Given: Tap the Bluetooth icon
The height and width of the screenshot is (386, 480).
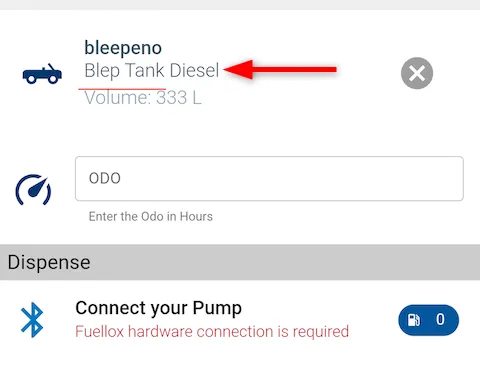Looking at the screenshot, I should pos(32,320).
